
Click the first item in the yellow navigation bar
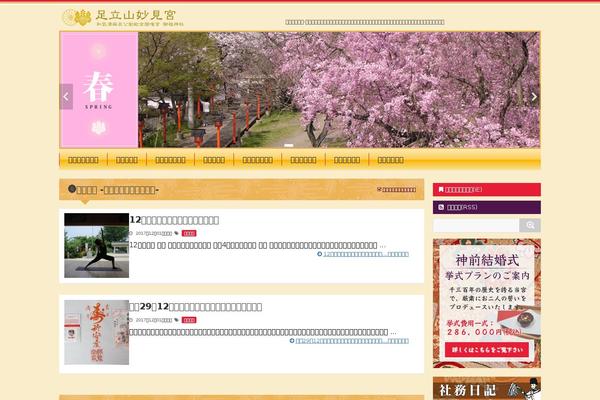pos(83,160)
